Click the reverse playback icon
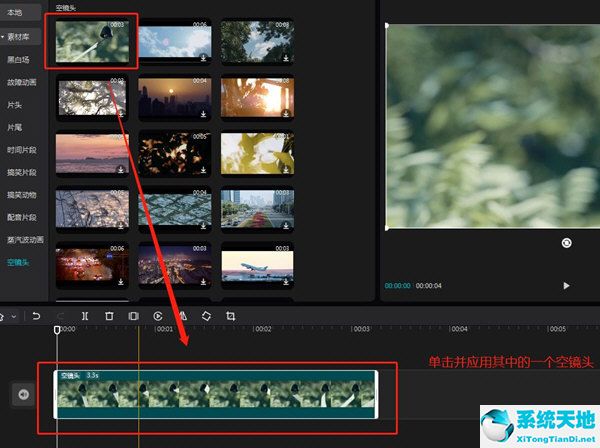 tap(158, 316)
